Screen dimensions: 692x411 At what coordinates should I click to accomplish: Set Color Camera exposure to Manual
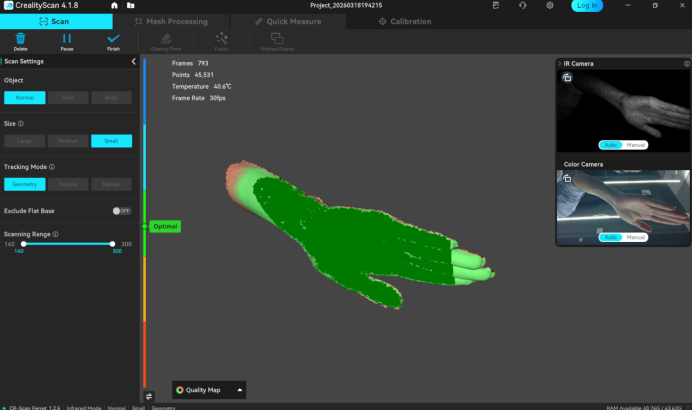(x=635, y=237)
